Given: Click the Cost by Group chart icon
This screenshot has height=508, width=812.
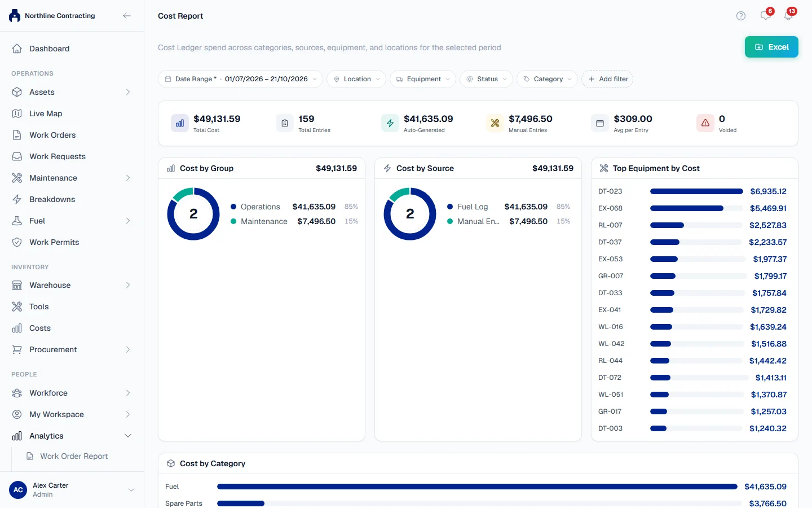Looking at the screenshot, I should pyautogui.click(x=171, y=168).
